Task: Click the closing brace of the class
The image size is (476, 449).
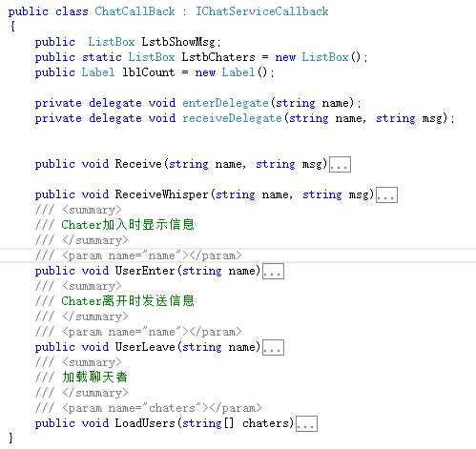Action: pos(11,438)
